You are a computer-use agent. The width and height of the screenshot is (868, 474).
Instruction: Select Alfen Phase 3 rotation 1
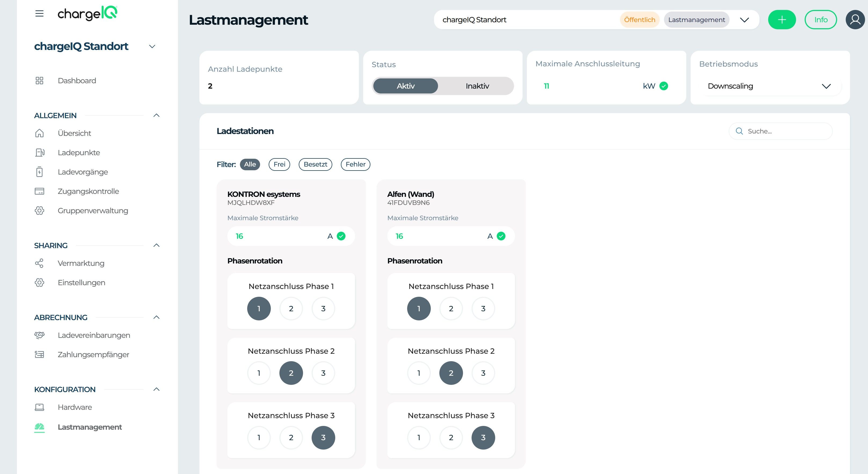click(x=419, y=437)
